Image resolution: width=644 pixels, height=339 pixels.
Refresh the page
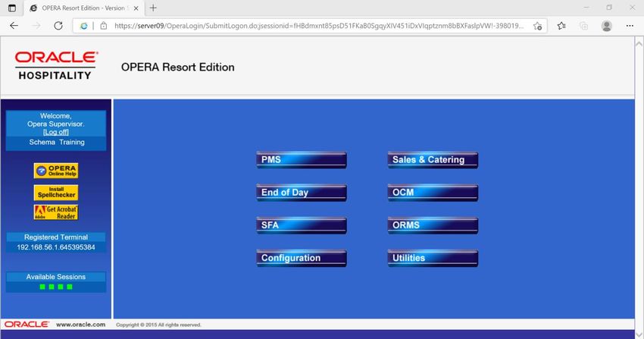coord(58,26)
